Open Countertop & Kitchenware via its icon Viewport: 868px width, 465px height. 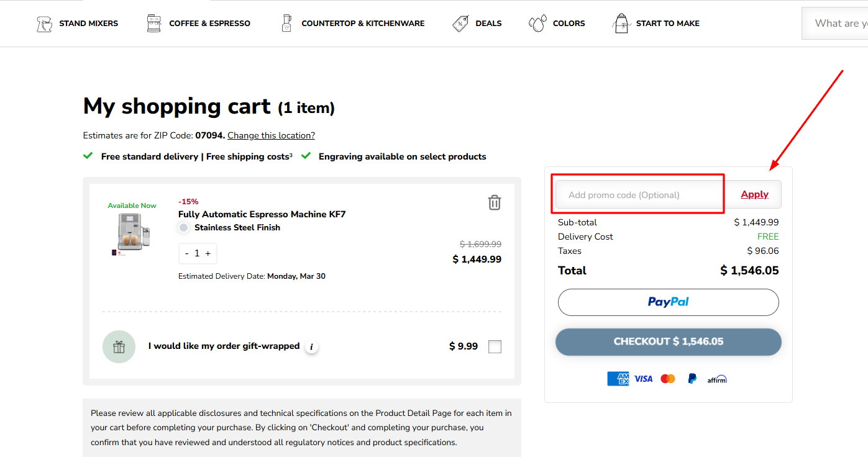[x=286, y=22]
